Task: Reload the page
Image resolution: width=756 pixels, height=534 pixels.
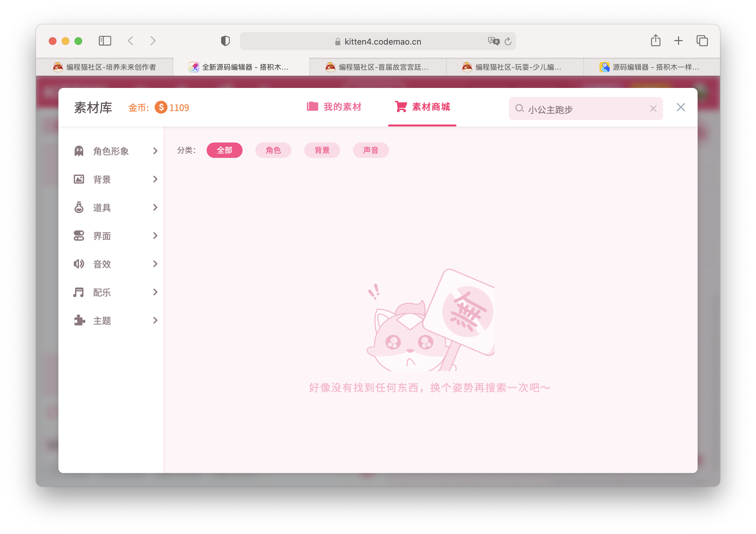Action: pyautogui.click(x=508, y=41)
